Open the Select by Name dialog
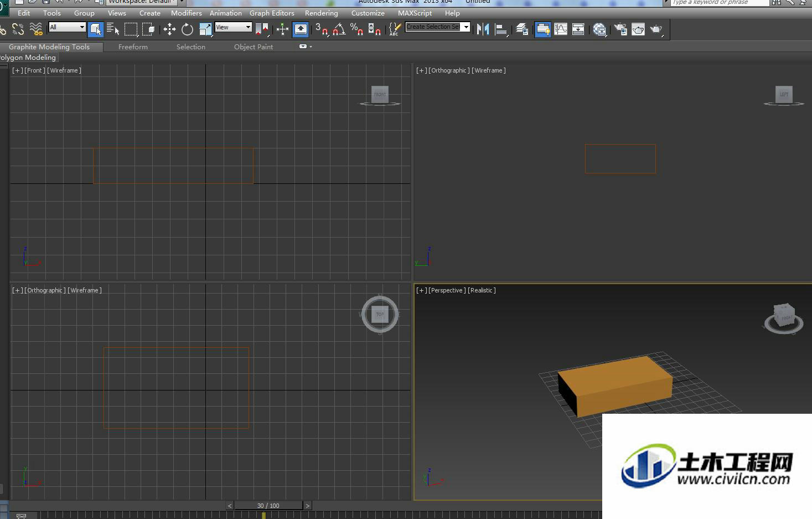 click(113, 29)
